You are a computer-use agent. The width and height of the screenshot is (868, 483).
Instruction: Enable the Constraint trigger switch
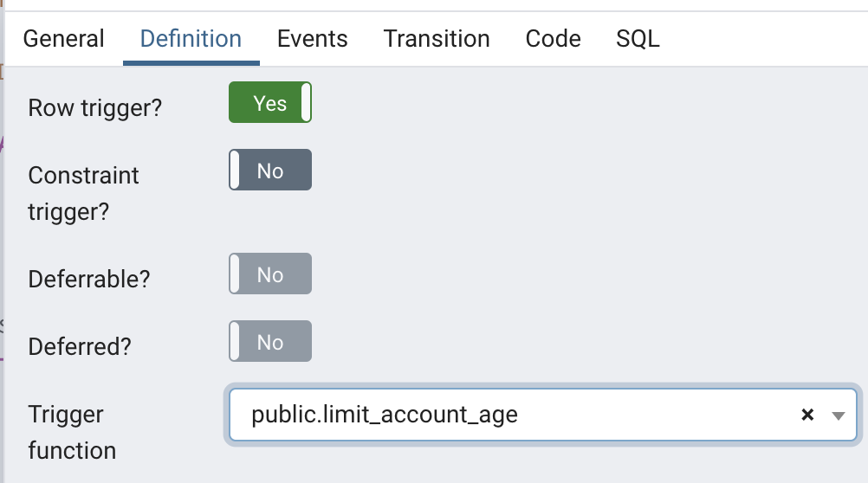(269, 171)
